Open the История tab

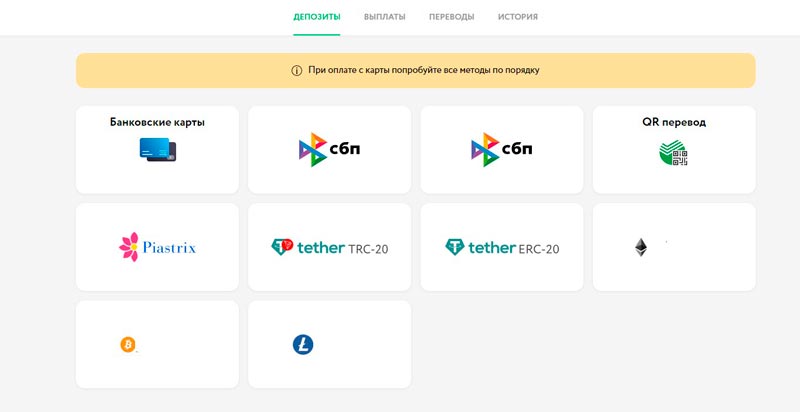tap(518, 17)
